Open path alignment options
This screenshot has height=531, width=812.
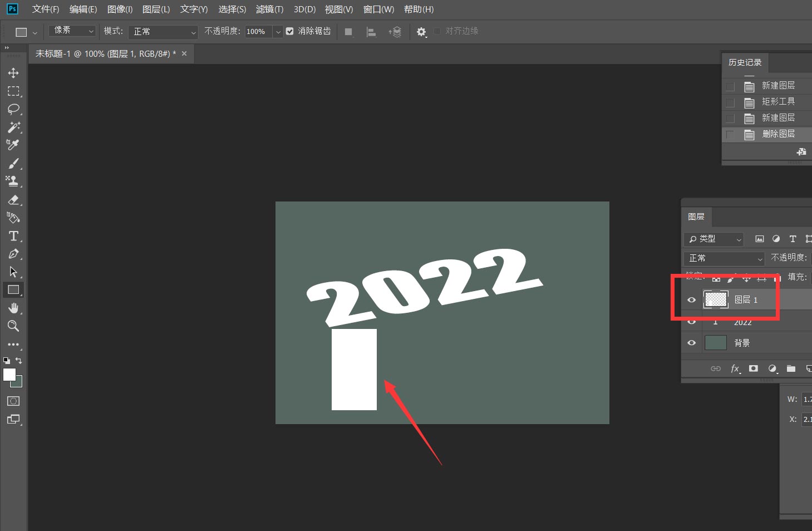(x=371, y=32)
